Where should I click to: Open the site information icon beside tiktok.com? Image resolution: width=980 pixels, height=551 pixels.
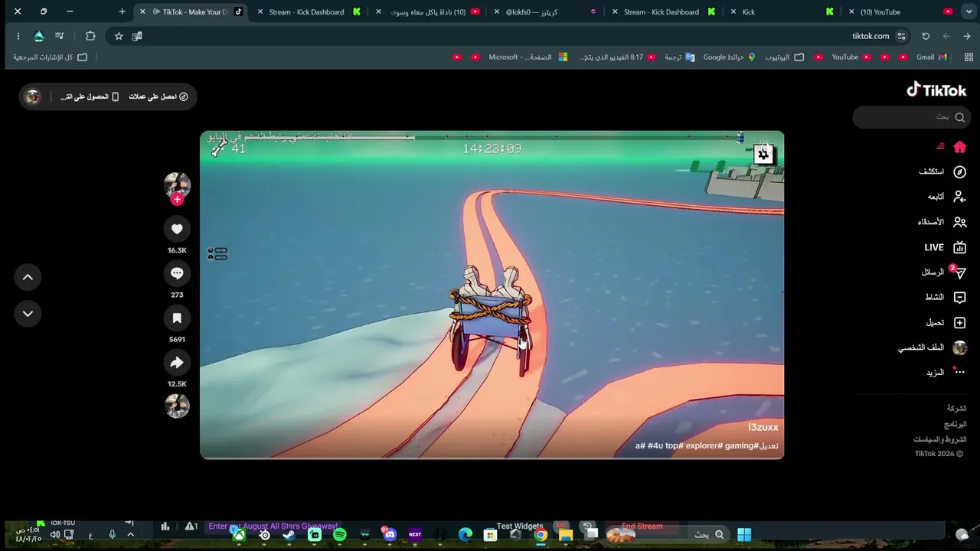pyautogui.click(x=902, y=36)
